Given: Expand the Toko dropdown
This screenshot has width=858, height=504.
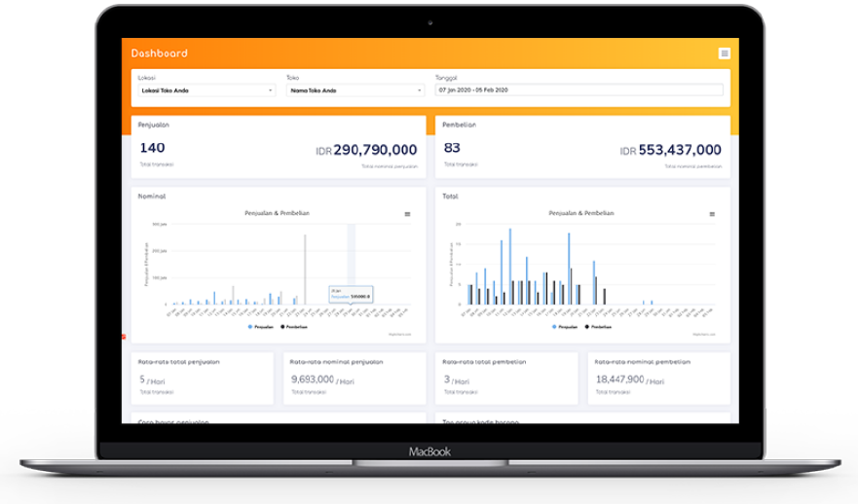Looking at the screenshot, I should click(355, 90).
